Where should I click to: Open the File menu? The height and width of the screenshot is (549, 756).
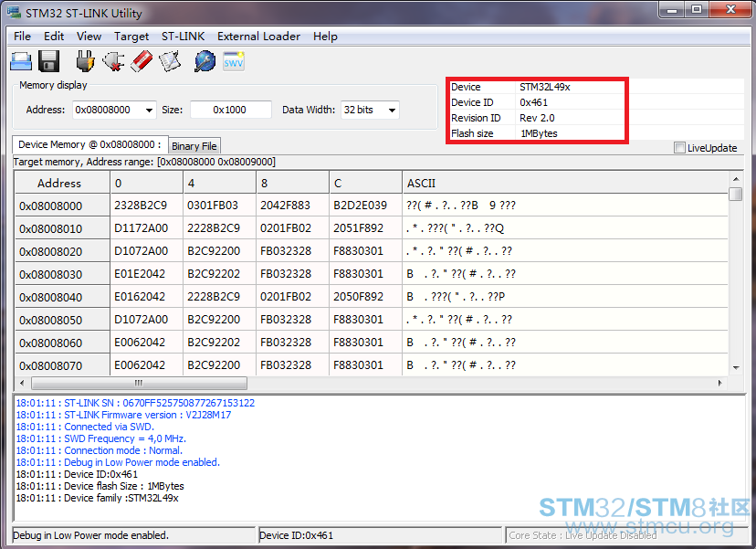click(22, 37)
